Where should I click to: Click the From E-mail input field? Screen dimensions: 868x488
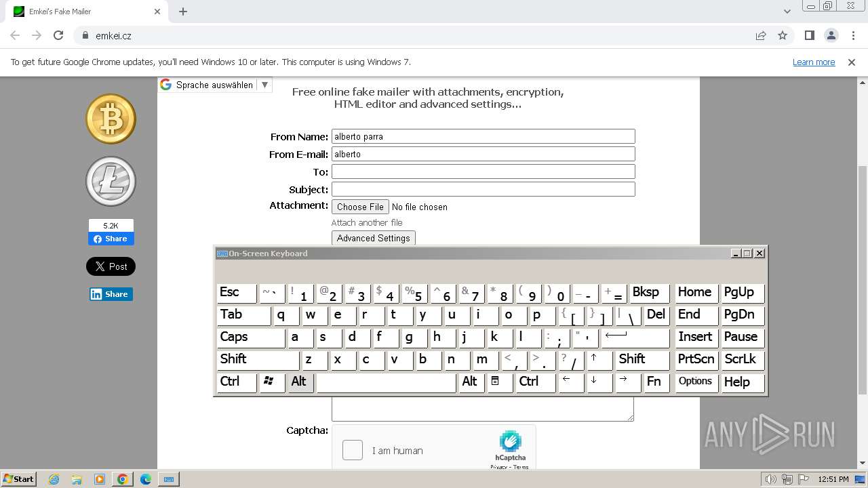coord(483,154)
